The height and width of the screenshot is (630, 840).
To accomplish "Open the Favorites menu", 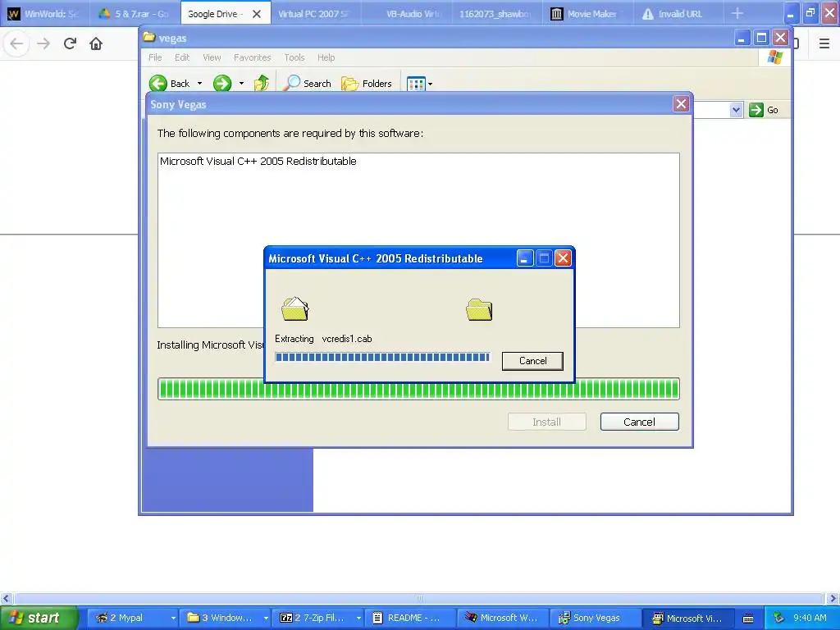I will tap(253, 57).
